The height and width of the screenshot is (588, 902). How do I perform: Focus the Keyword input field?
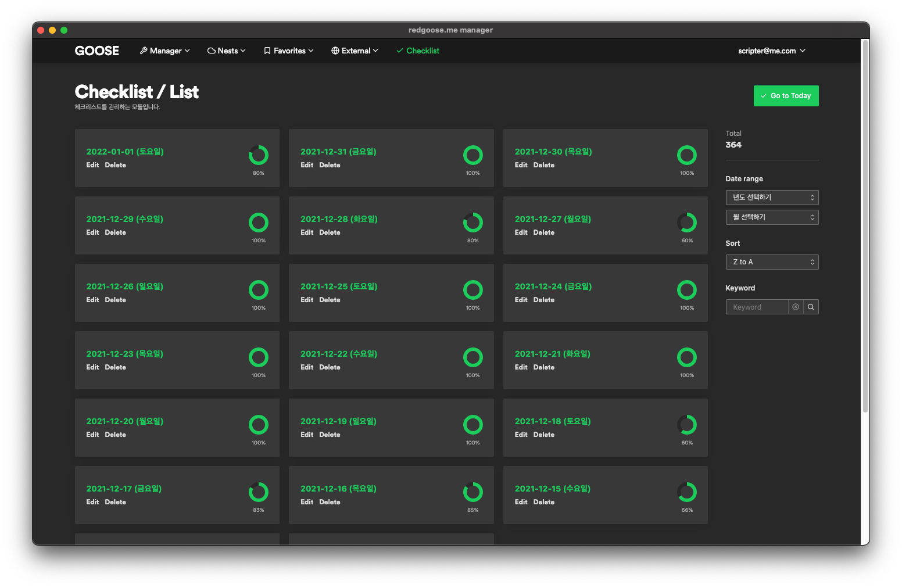tap(757, 307)
